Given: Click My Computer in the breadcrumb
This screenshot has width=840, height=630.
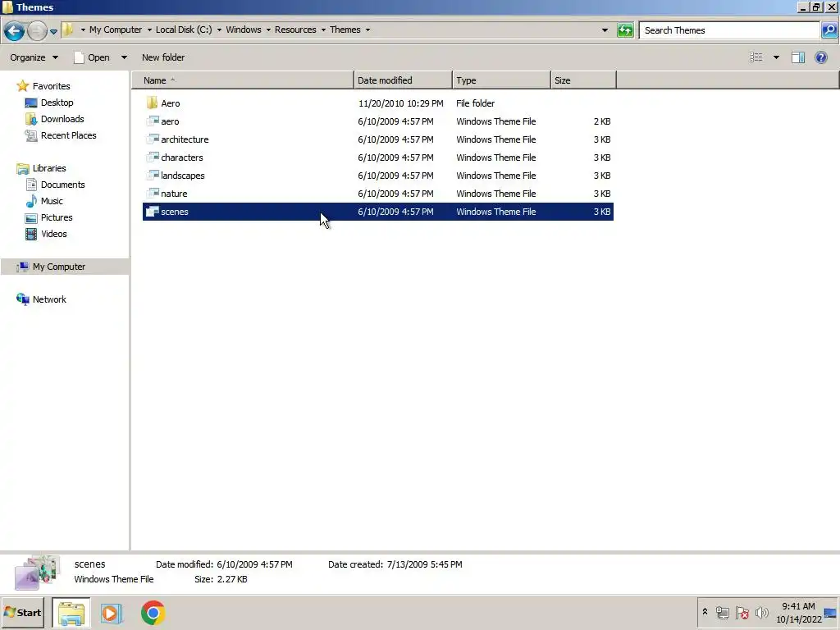Looking at the screenshot, I should [115, 30].
